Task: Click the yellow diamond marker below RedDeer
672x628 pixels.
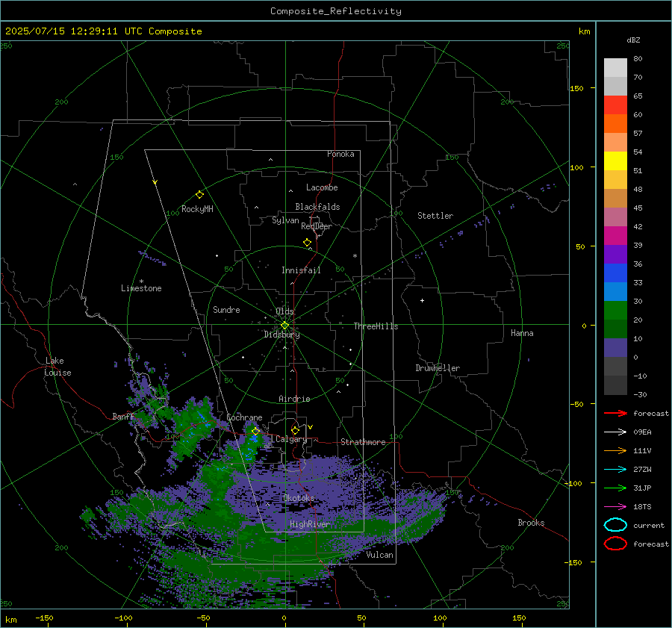Action: pos(307,242)
